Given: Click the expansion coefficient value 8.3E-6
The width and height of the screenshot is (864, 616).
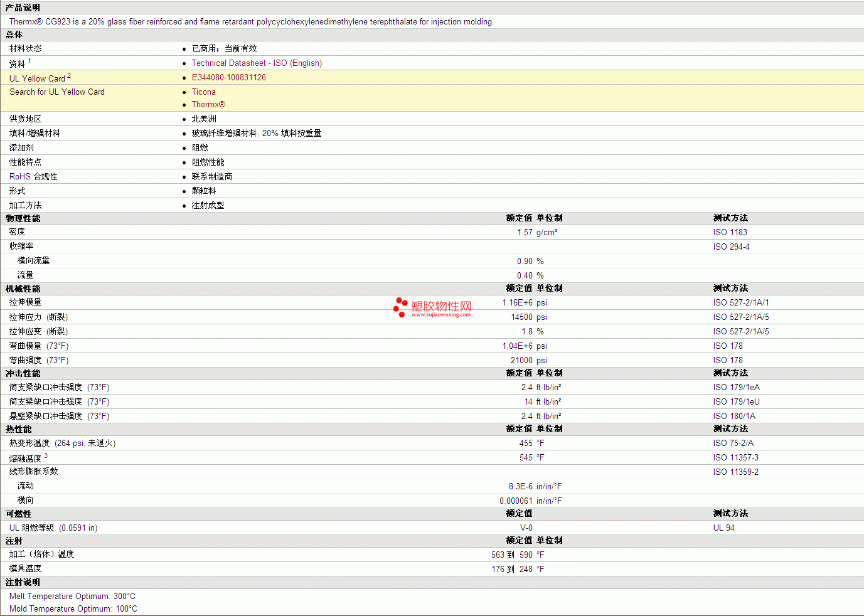Looking at the screenshot, I should [x=521, y=487].
